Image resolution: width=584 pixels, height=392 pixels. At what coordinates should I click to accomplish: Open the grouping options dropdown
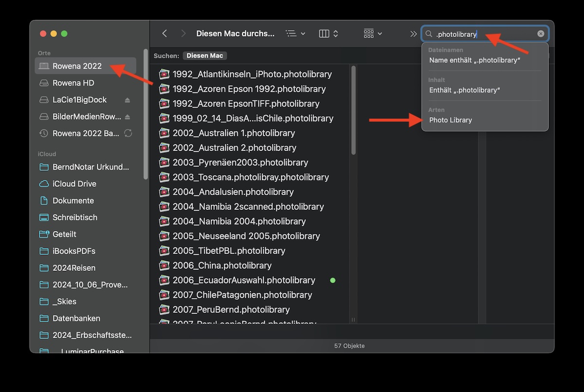[x=373, y=34]
